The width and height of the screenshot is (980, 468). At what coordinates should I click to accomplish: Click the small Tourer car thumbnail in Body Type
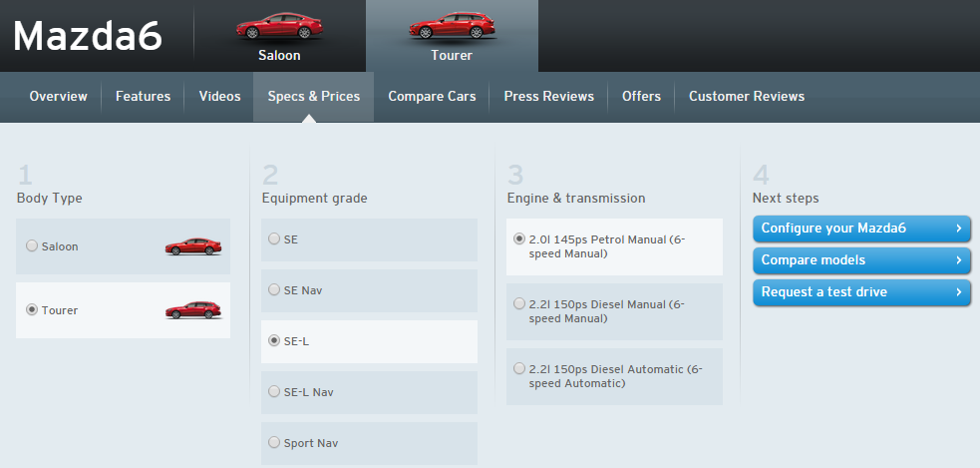pyautogui.click(x=193, y=310)
